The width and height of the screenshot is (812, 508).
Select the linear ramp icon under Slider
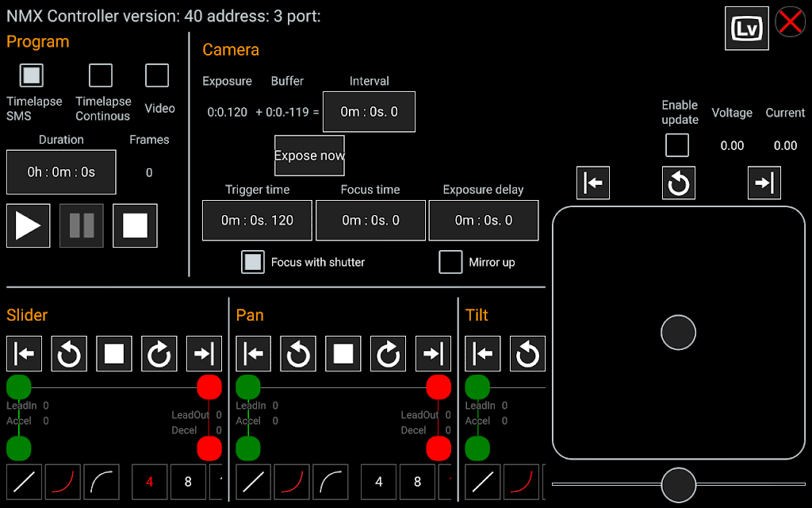click(x=25, y=482)
